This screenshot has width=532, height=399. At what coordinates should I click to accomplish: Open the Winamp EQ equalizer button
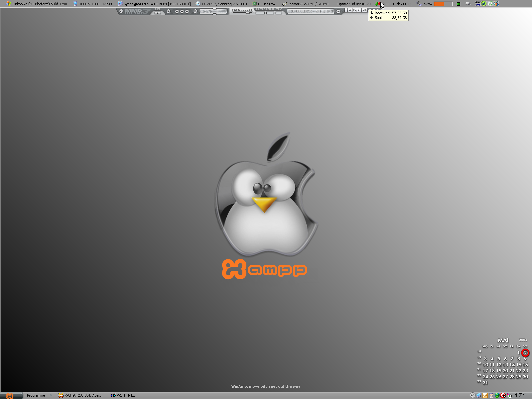click(350, 10)
